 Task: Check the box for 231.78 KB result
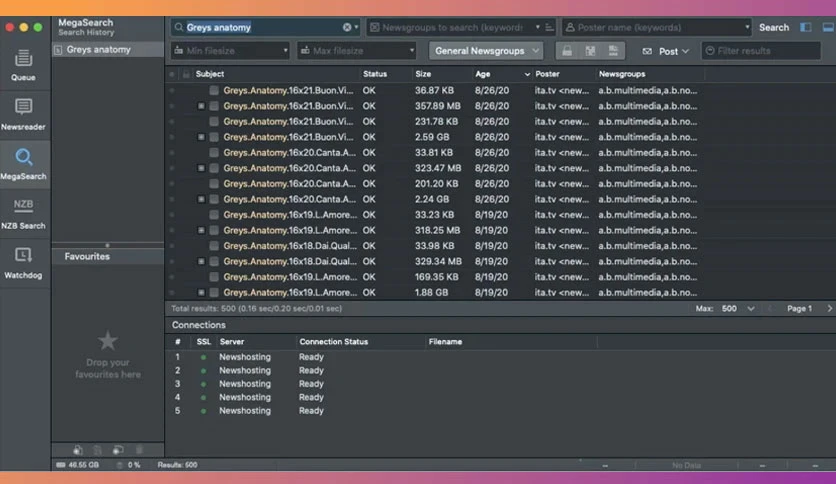(214, 122)
